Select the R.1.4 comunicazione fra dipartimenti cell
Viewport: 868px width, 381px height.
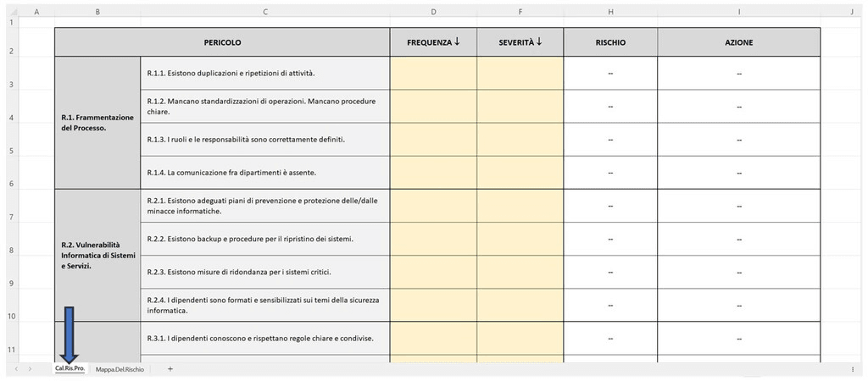click(264, 173)
